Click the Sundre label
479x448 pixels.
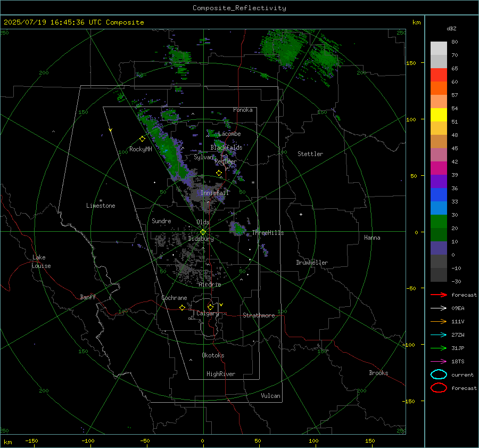click(x=161, y=221)
